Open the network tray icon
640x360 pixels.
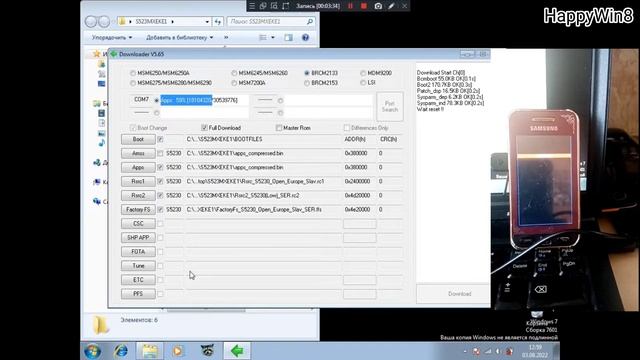488,351
